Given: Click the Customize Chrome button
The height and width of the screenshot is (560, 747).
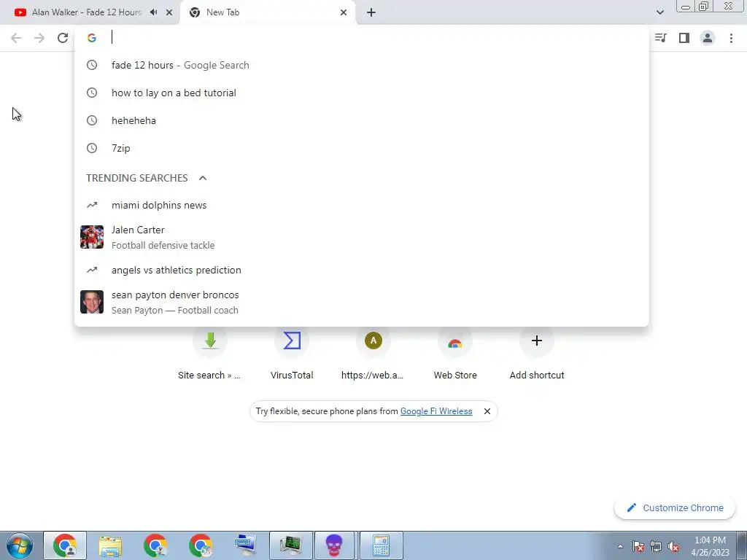Looking at the screenshot, I should pyautogui.click(x=675, y=508).
